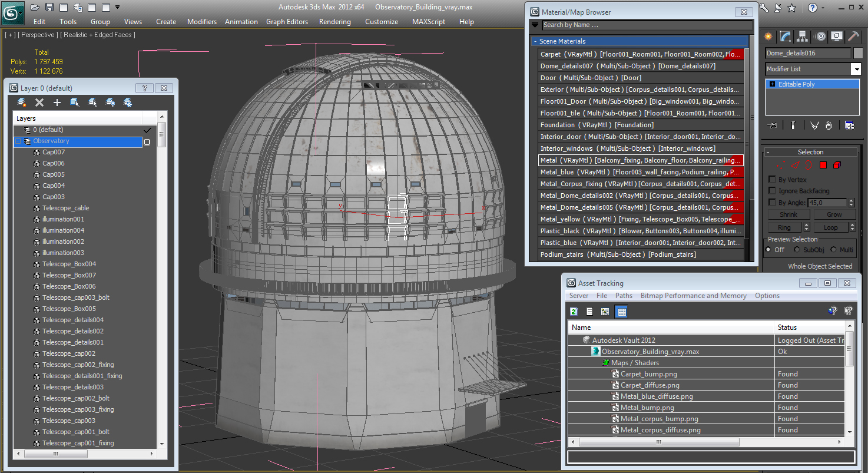This screenshot has height=473, width=868.
Task: Open the 3ds Max application button menu
Action: [x=12, y=12]
